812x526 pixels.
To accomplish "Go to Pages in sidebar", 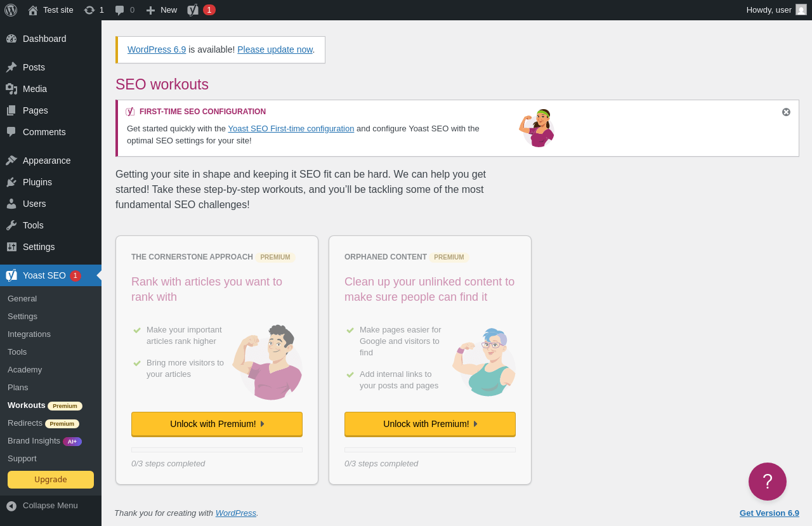I will (x=51, y=110).
